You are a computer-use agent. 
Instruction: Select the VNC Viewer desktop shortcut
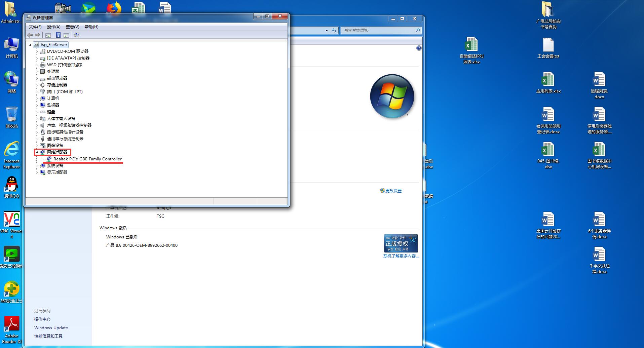pos(11,225)
